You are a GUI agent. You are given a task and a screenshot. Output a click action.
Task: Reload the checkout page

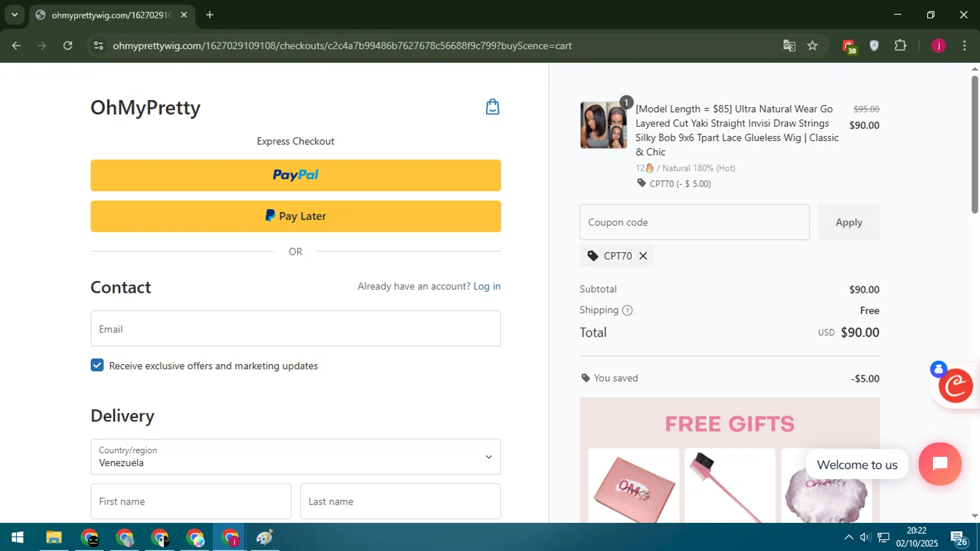[x=68, y=46]
